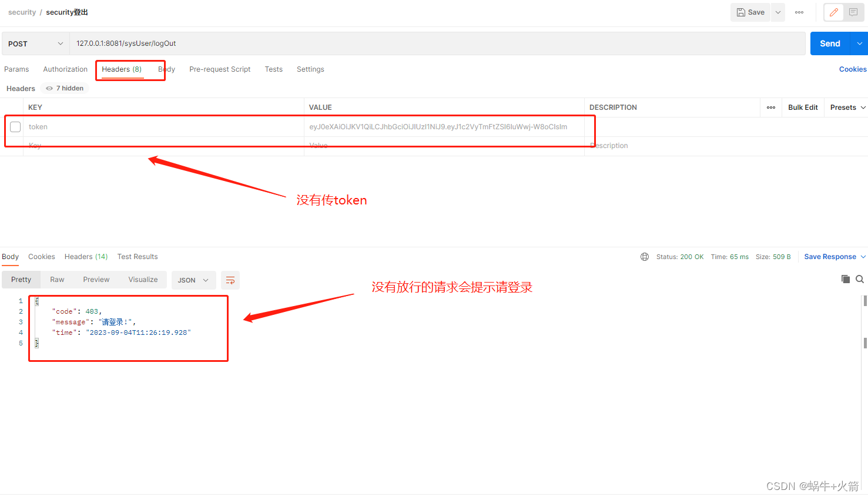
Task: Enable the token header checkbox
Action: click(15, 127)
